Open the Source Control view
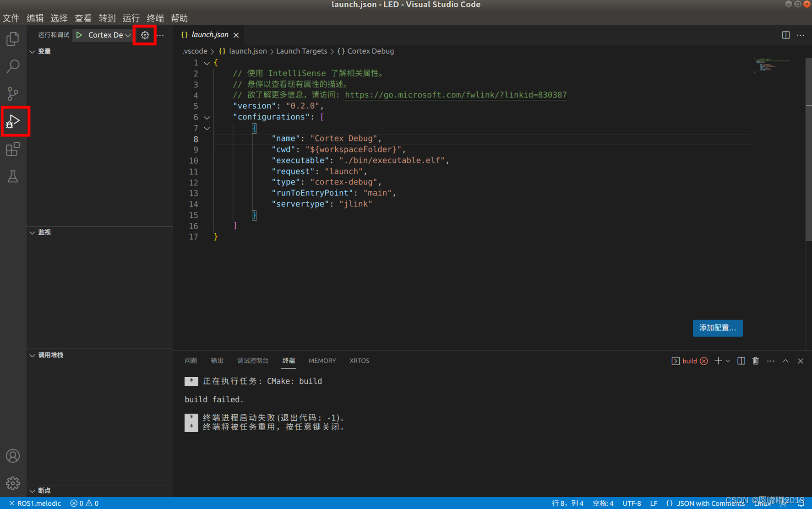 click(x=12, y=94)
